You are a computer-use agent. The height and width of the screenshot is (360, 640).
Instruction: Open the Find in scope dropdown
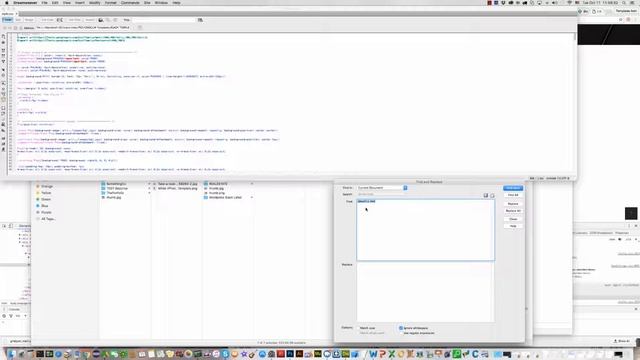382,188
